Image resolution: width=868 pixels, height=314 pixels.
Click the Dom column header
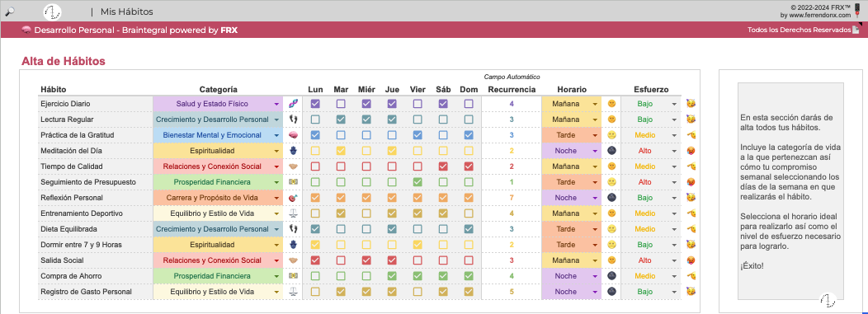(x=469, y=89)
